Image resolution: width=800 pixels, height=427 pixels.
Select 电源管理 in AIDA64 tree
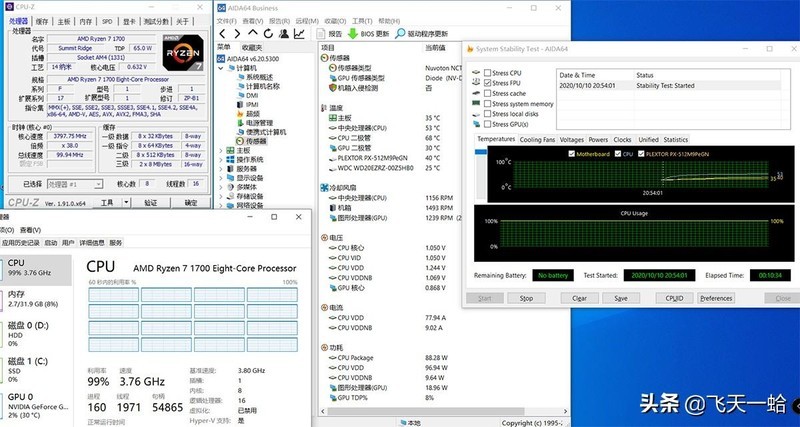pos(255,123)
